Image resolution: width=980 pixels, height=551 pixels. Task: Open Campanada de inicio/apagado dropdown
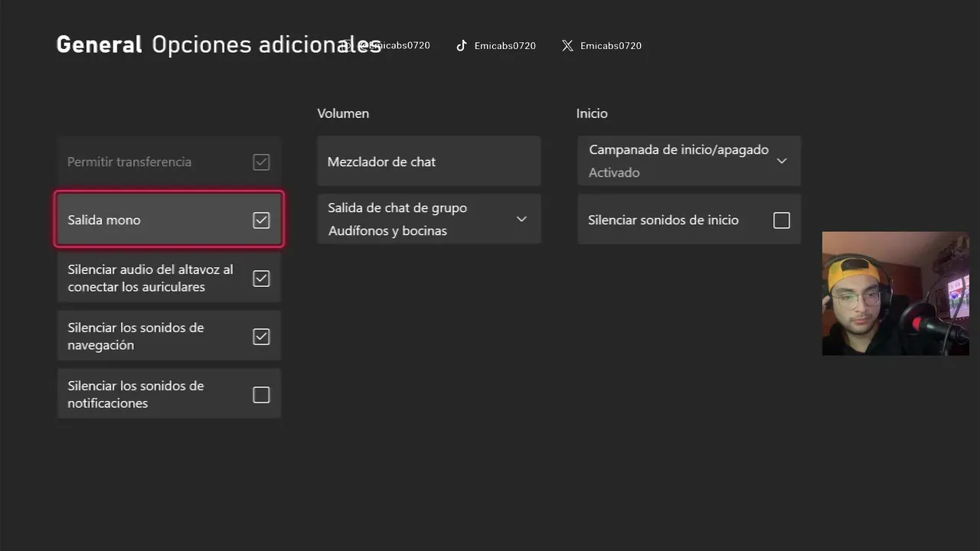782,161
